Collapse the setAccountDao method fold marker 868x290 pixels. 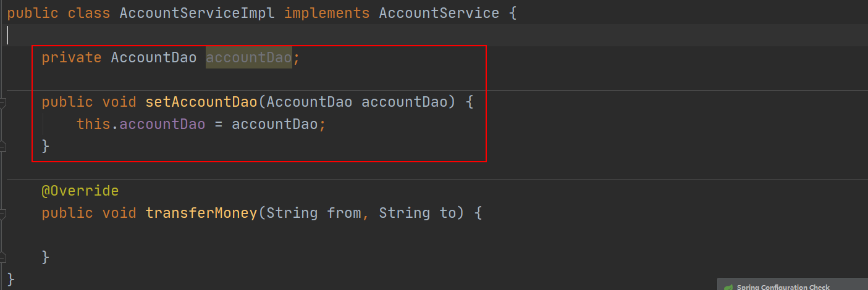pos(2,102)
